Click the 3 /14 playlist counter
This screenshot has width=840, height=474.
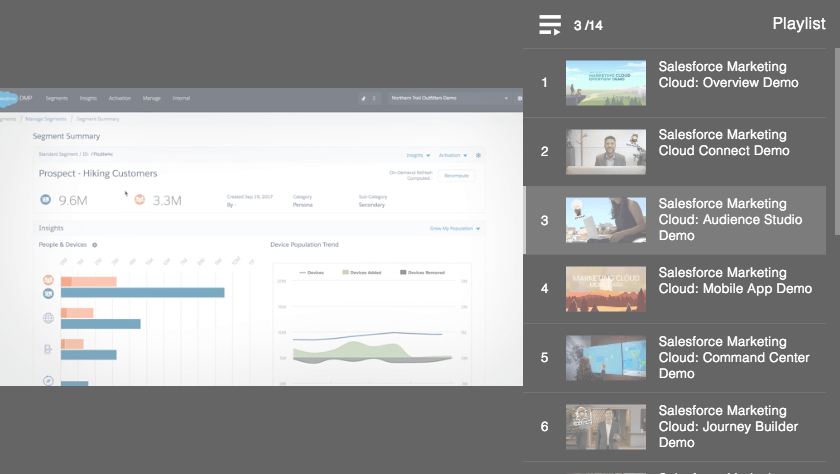coord(588,25)
